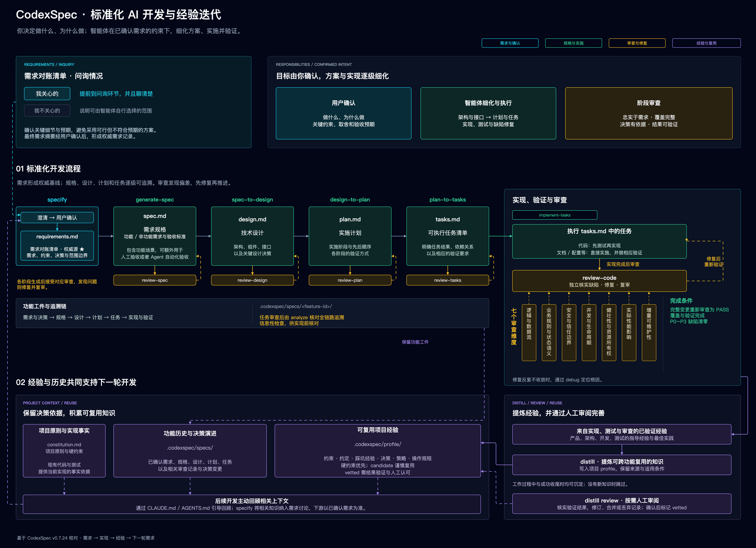Viewport: 756px width, 548px height.
Task: Click the 澄清 → 用户确认 box
Action: click(x=57, y=218)
